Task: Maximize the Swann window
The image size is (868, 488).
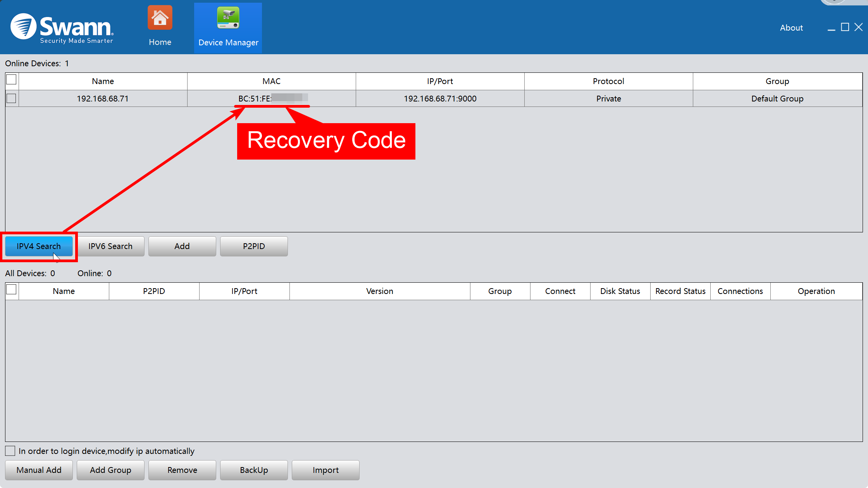Action: point(845,27)
